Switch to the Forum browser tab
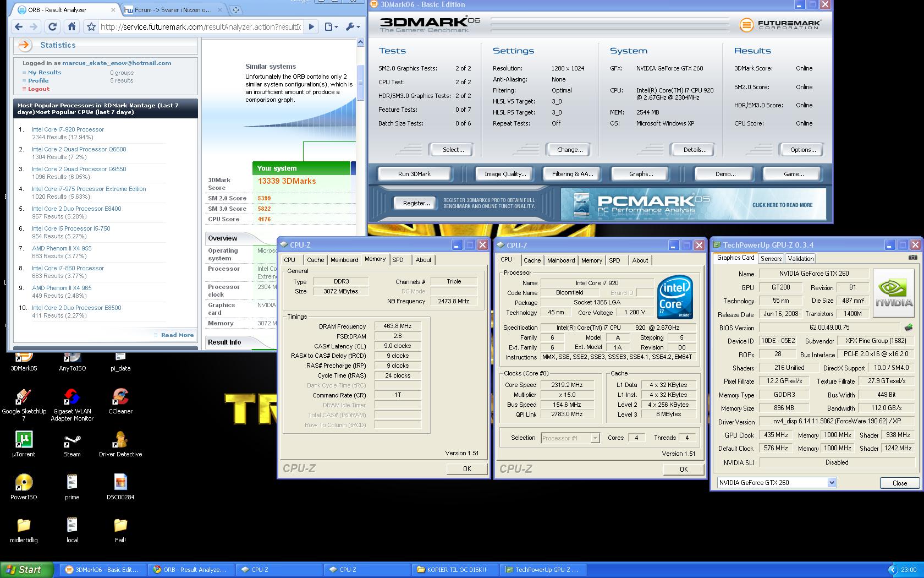The width and height of the screenshot is (924, 578). [173, 10]
